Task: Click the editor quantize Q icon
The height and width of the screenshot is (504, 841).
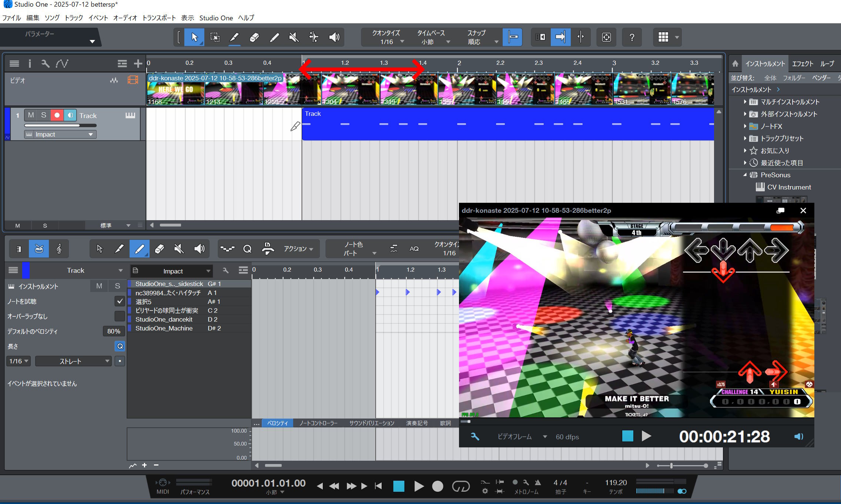Action: click(x=247, y=249)
